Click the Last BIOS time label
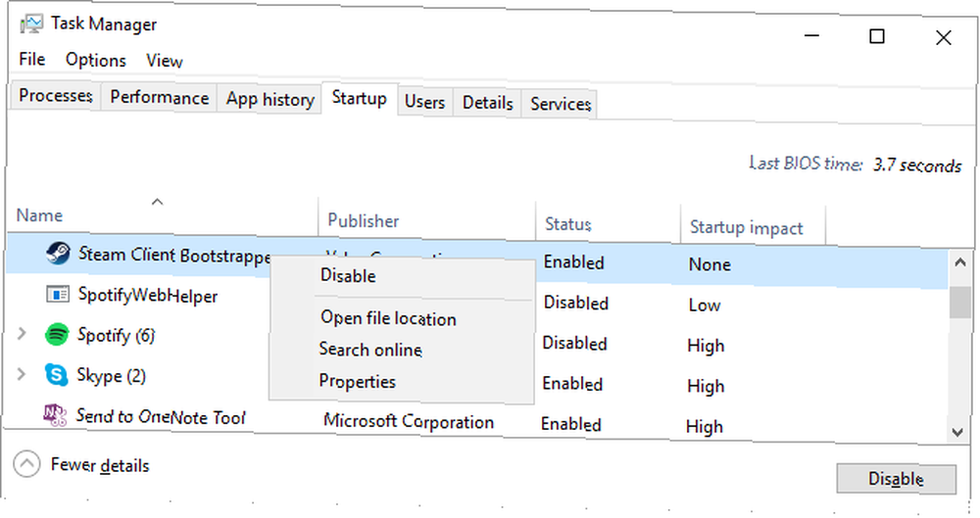This screenshot has width=980, height=518. coord(806,164)
